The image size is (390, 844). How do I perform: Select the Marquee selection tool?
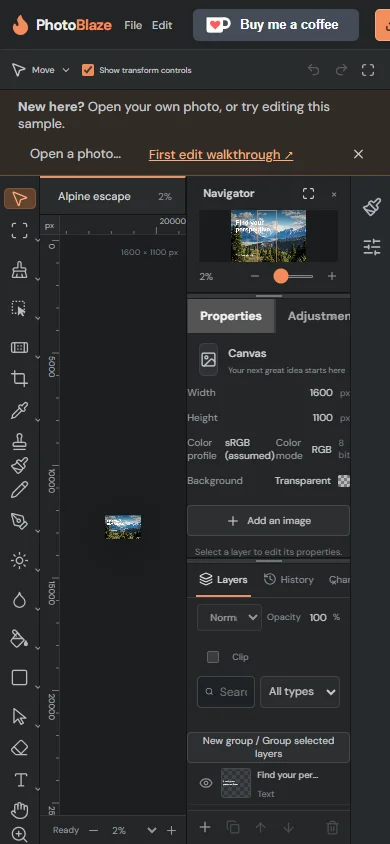point(19,230)
